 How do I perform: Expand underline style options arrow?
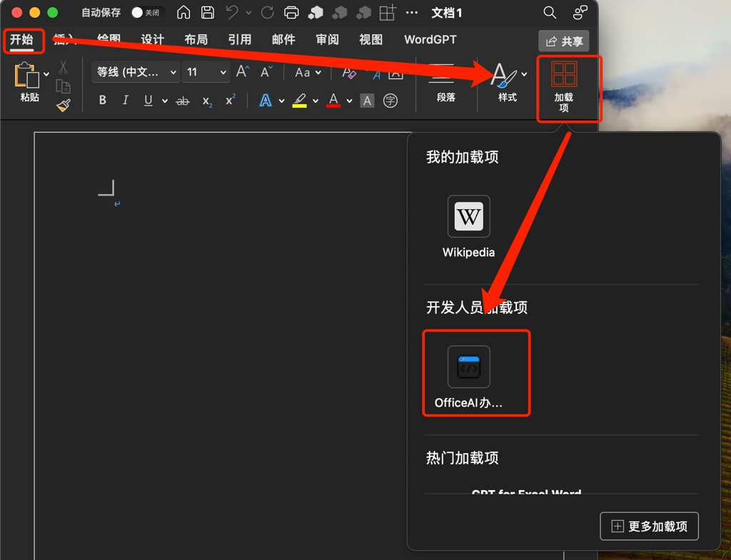(x=165, y=101)
